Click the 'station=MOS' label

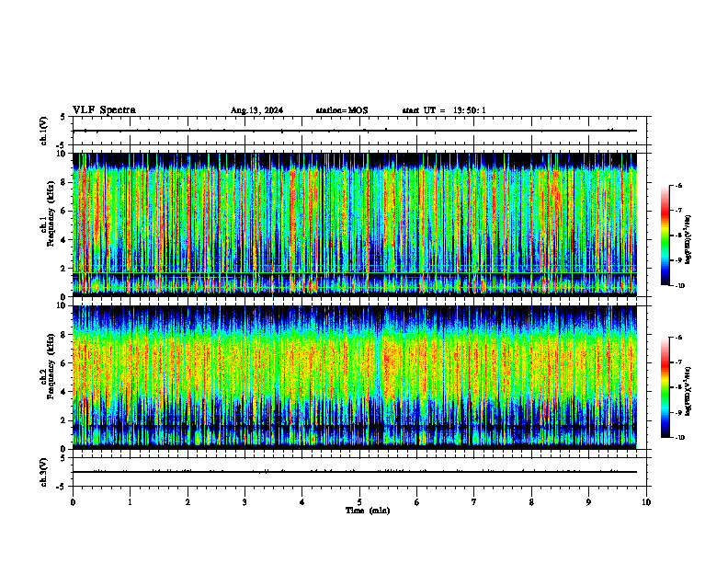[x=342, y=110]
